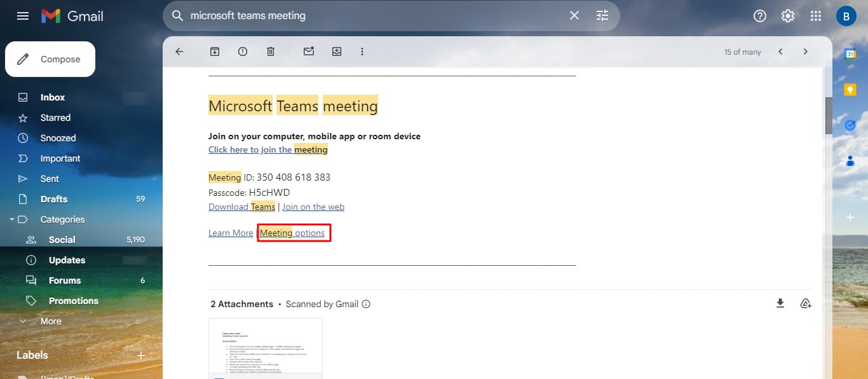
Task: Open Google Keep side panel
Action: (x=850, y=90)
